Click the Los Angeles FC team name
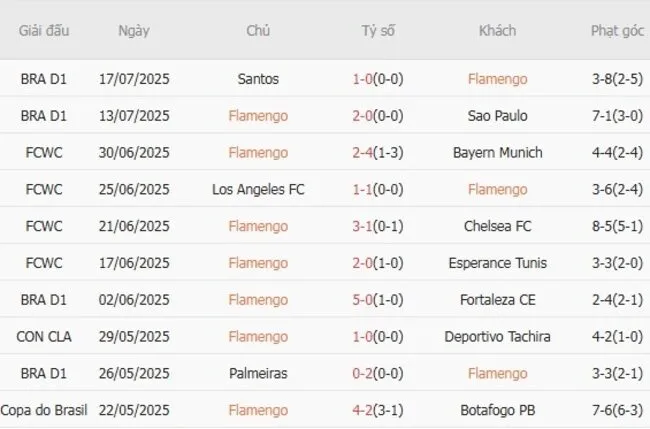This screenshot has width=650, height=429. tap(259, 189)
